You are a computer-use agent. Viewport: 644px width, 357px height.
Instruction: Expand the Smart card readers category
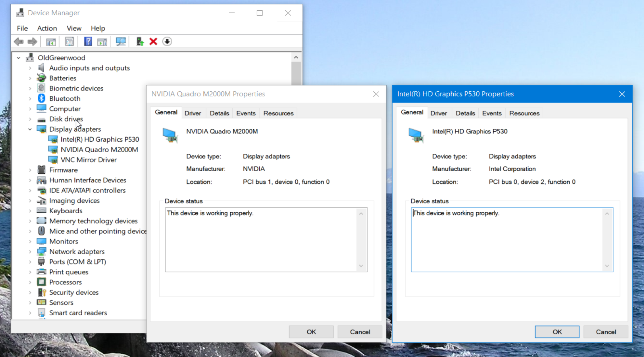(30, 313)
